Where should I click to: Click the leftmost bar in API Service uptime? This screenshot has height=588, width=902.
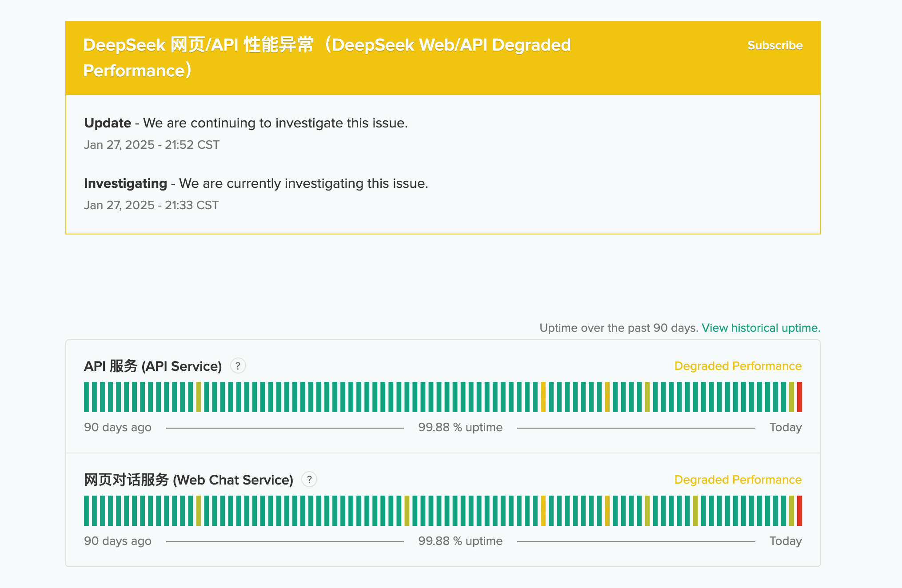coord(87,397)
